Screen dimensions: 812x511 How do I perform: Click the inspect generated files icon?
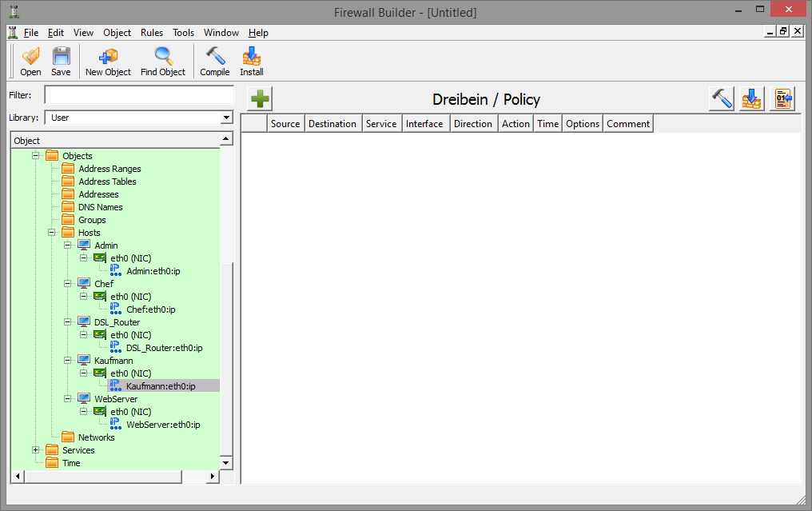(782, 99)
